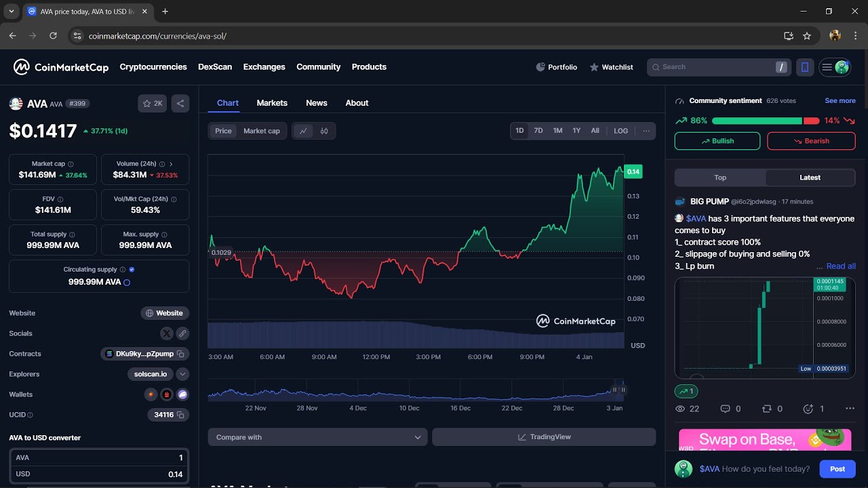Set chart range to 1M
Screen dimensions: 868x488
click(x=557, y=131)
